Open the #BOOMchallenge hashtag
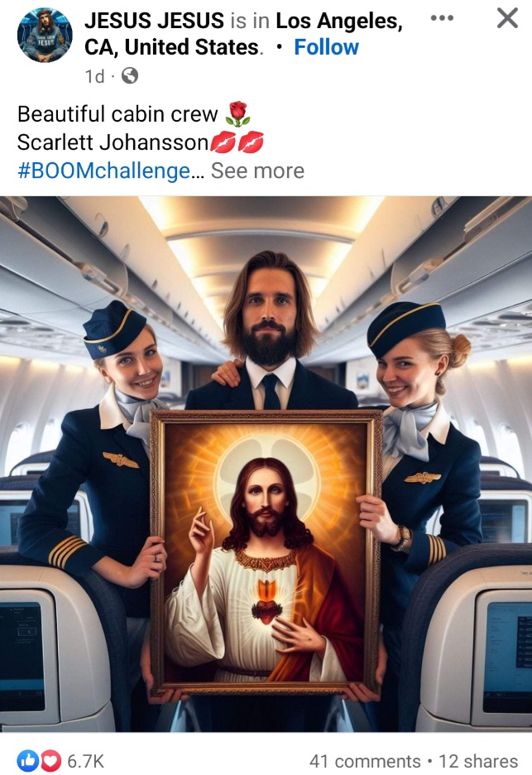This screenshot has height=775, width=532. (103, 171)
